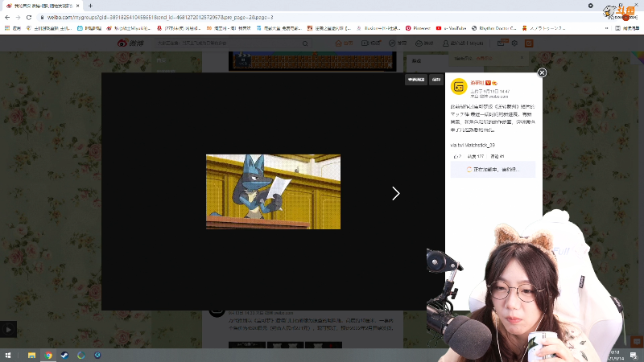The width and height of the screenshot is (644, 362).
Task: Click the Lucario courtroom image
Action: pos(273,191)
